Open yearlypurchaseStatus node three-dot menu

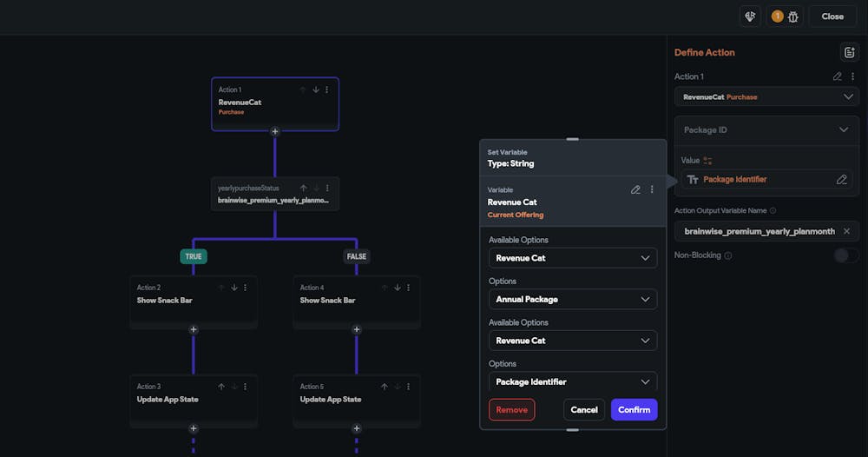pos(328,189)
